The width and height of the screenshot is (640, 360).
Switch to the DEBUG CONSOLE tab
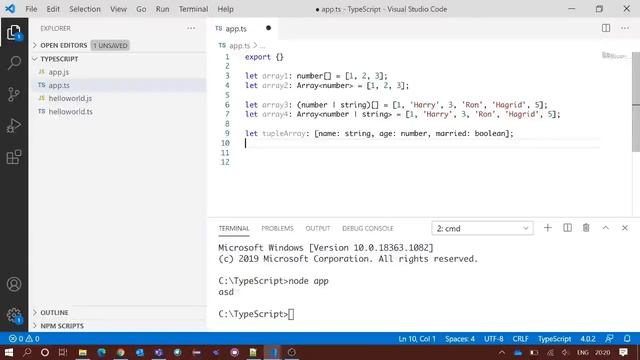click(367, 229)
